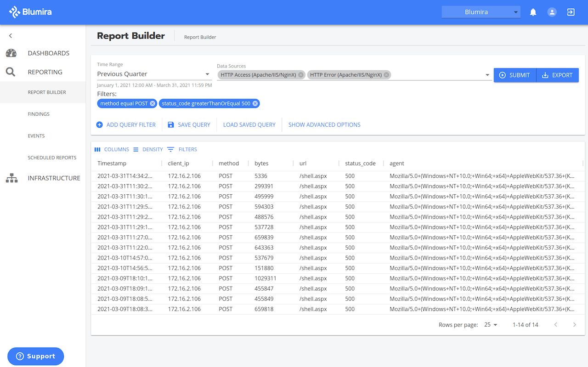Open the Support chat button

click(35, 356)
